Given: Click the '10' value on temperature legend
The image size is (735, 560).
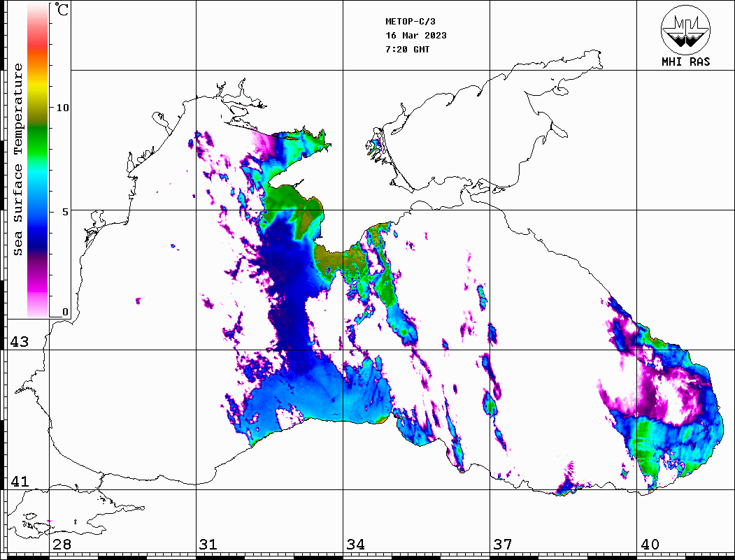Looking at the screenshot, I should pyautogui.click(x=62, y=108).
